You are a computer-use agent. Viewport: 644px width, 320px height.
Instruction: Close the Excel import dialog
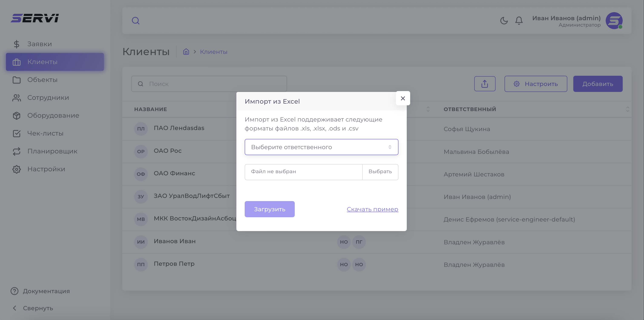click(403, 99)
